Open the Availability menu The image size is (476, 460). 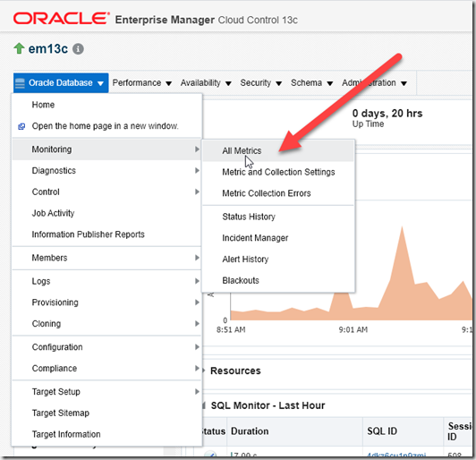206,83
